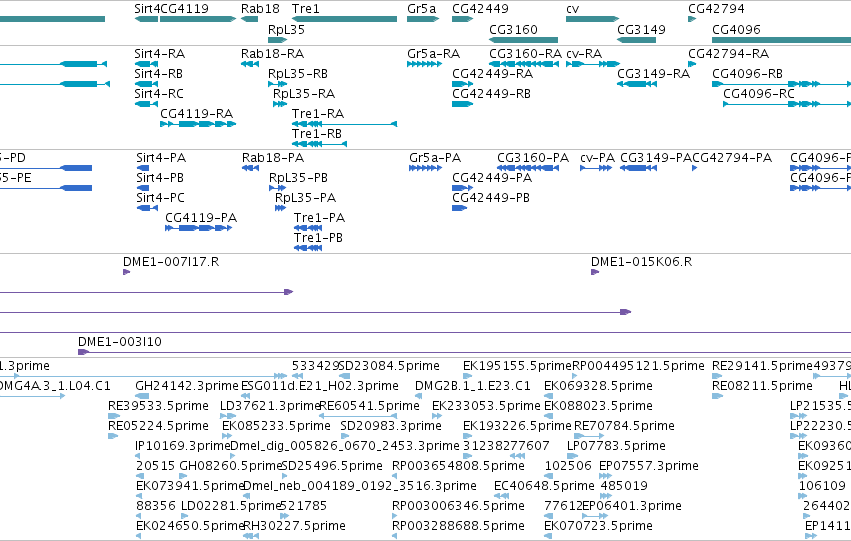This screenshot has width=851, height=541.
Task: Select protein CG3160-PA
Action: (x=528, y=168)
